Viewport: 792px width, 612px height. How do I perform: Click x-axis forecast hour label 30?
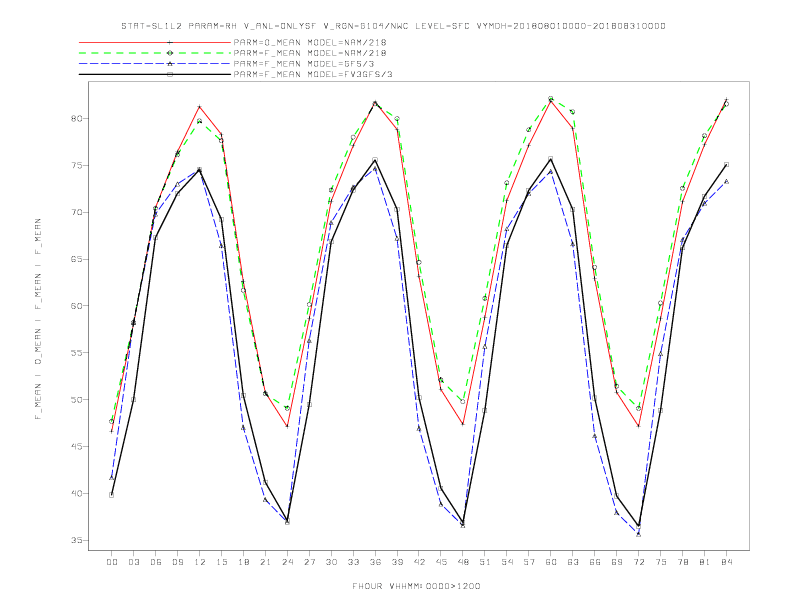click(331, 562)
